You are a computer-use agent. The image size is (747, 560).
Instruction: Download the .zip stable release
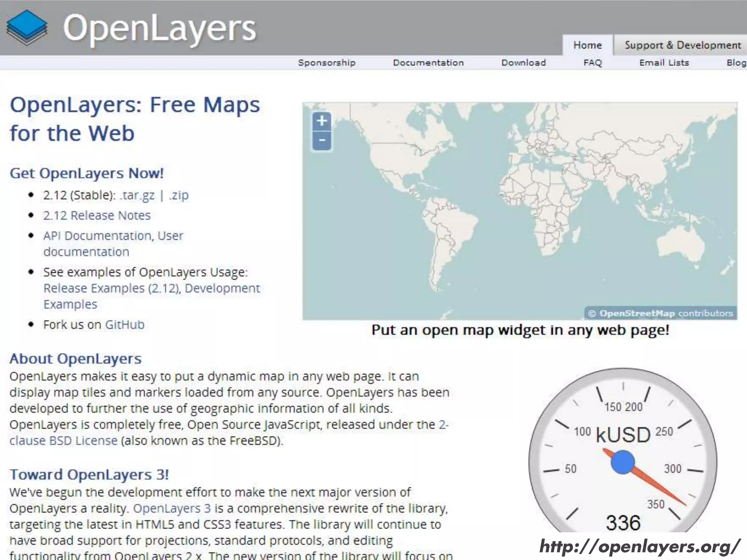point(179,195)
